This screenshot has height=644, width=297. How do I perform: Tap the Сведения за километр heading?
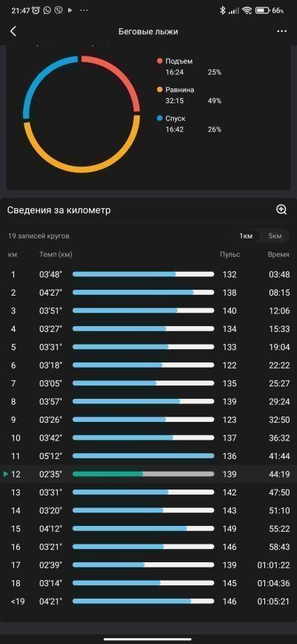click(x=59, y=210)
